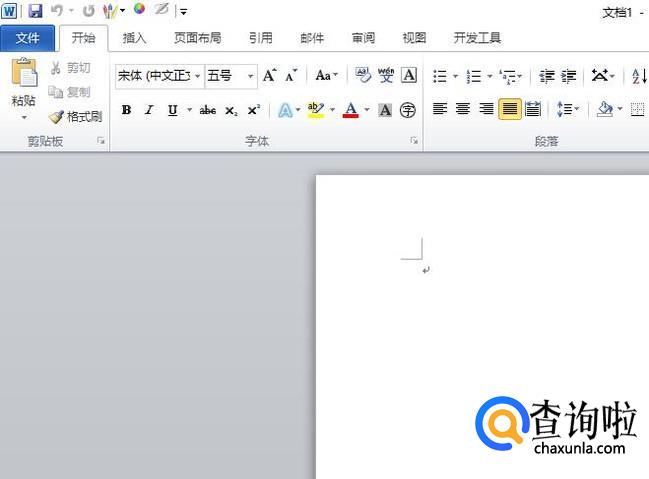The image size is (649, 479).
Task: Click the Numbering list icon
Action: coord(474,76)
